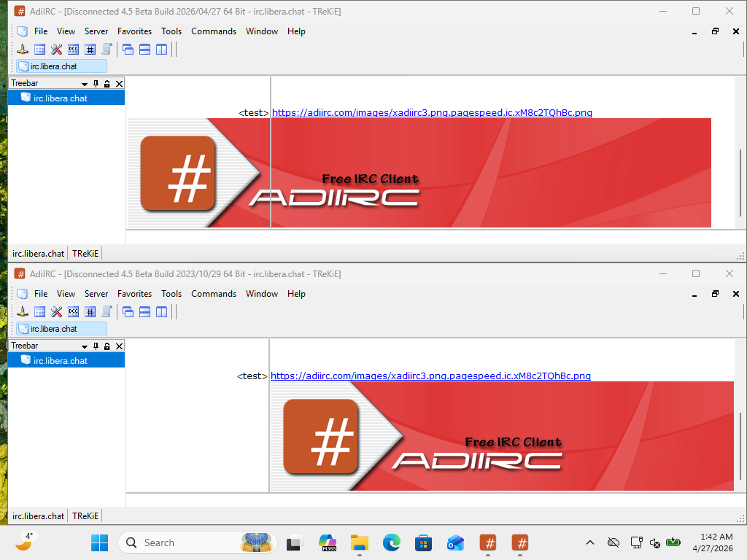Open Server list icon in 2026/04/27 build window
This screenshot has width=747, height=560.
[x=39, y=49]
